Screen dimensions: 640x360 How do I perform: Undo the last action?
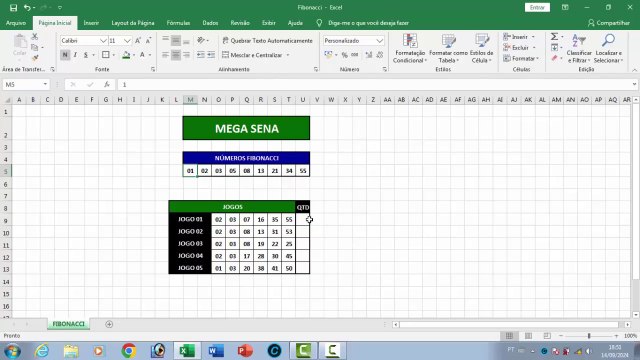(x=27, y=7)
